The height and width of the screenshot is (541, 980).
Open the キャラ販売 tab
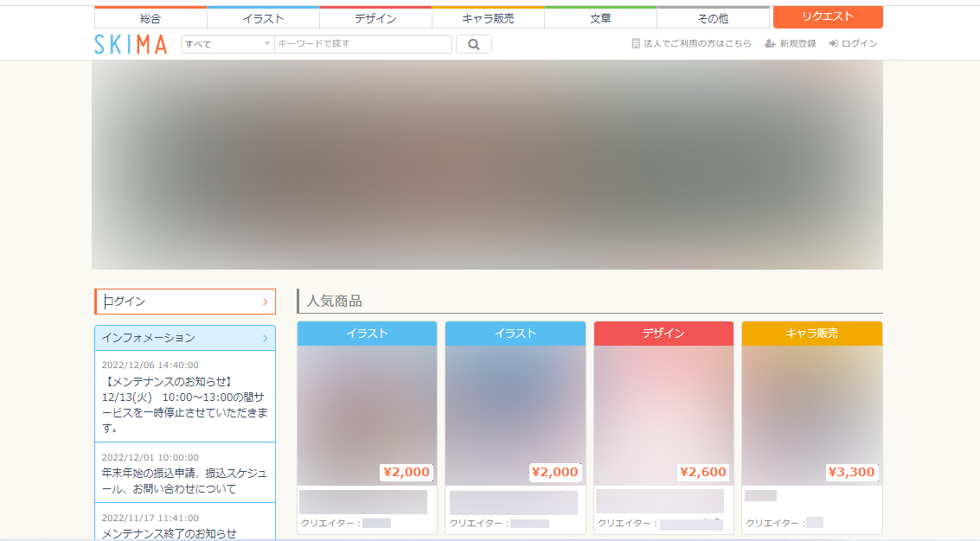click(x=487, y=16)
